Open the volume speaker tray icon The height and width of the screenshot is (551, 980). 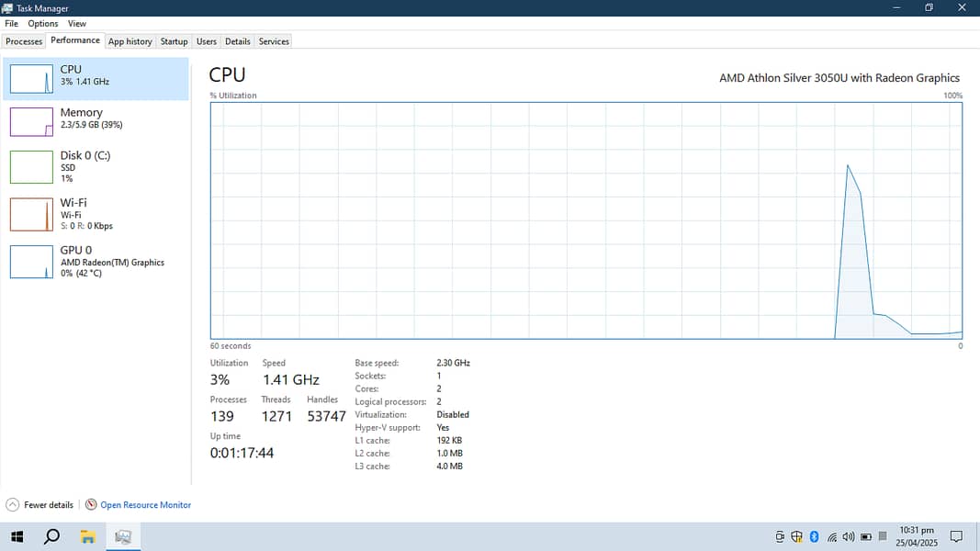[848, 536]
